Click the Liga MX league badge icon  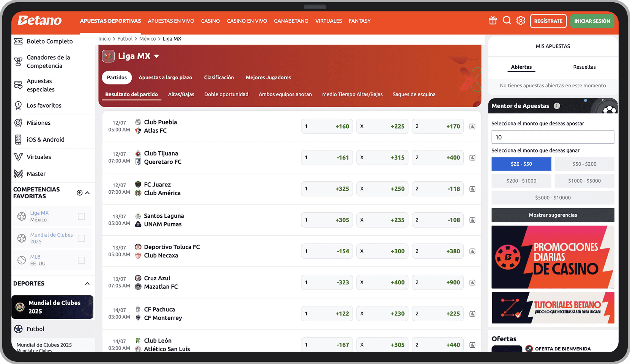(108, 56)
